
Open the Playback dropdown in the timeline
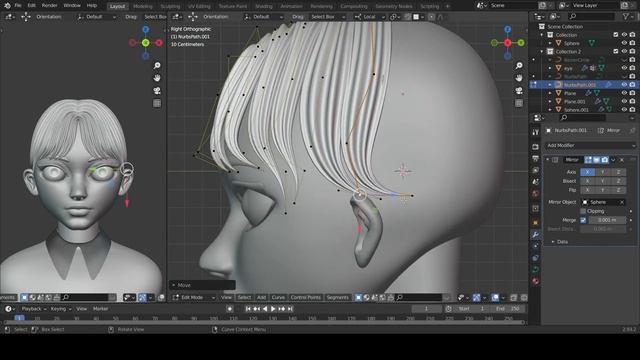33,309
